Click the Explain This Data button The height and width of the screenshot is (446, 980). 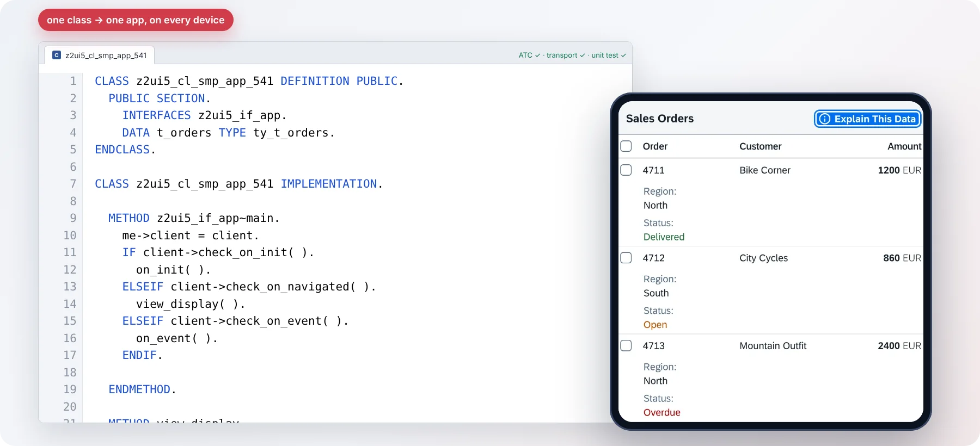click(x=868, y=119)
